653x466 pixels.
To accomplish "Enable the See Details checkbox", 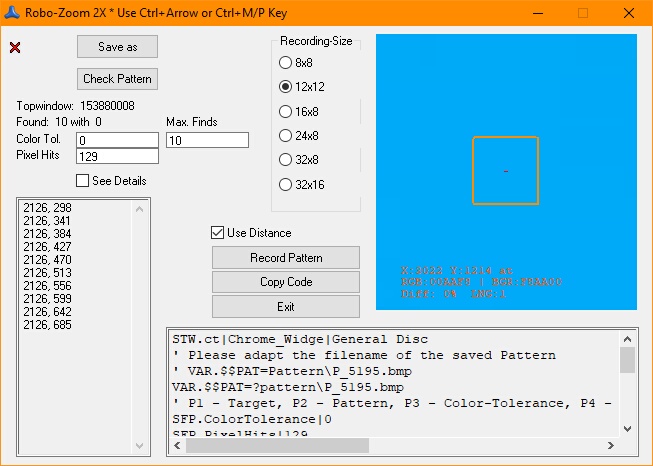I will [84, 181].
